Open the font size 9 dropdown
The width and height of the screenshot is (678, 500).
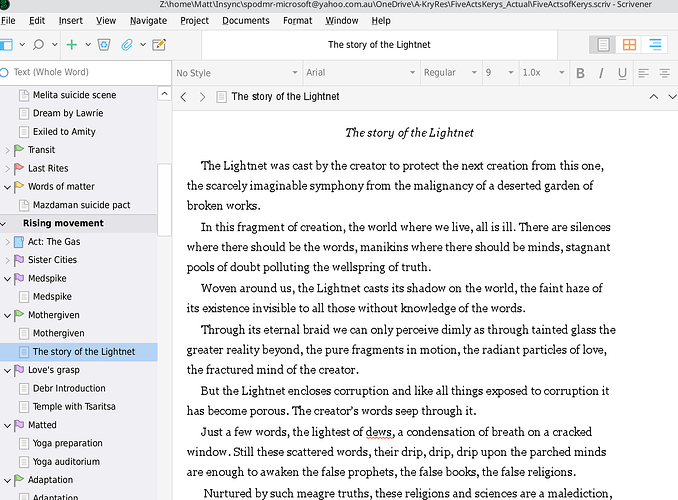coord(500,73)
